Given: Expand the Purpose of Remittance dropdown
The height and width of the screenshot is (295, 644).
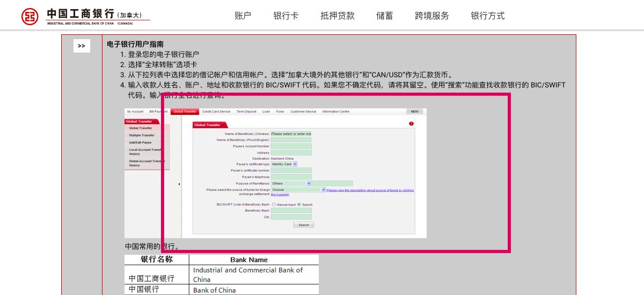Looking at the screenshot, I should click(x=308, y=183).
